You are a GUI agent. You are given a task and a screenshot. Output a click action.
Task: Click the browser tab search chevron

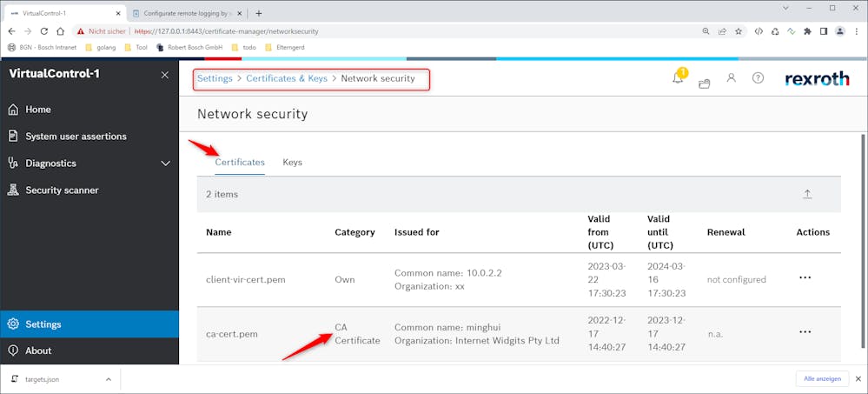pos(786,8)
